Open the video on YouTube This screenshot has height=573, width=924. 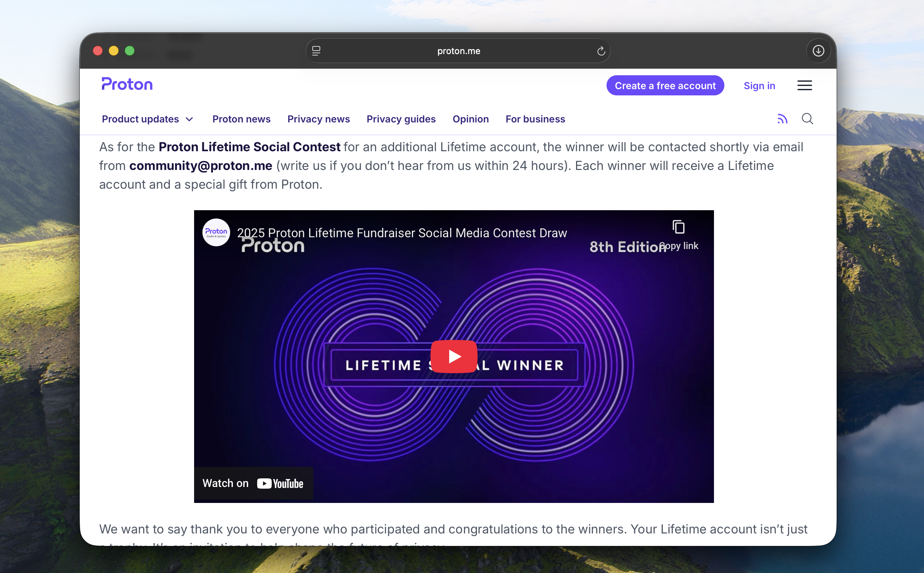click(253, 483)
